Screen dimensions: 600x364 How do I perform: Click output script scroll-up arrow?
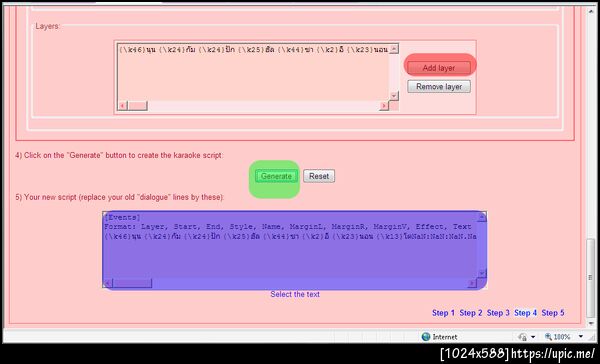482,217
